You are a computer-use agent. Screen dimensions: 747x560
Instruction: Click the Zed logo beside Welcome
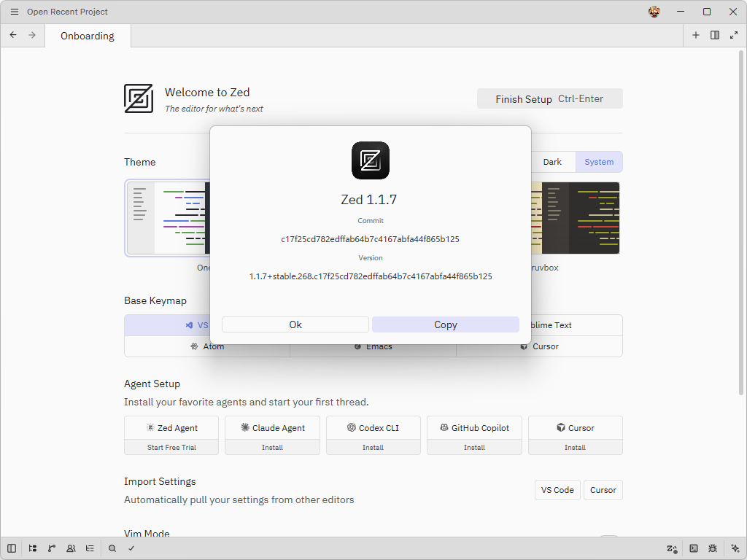point(139,98)
